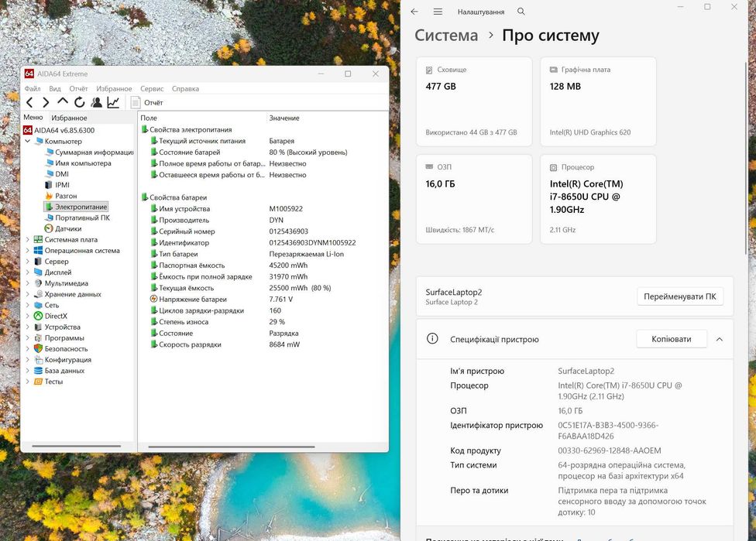Expand Сеть tree node
The width and height of the screenshot is (756, 541).
click(x=27, y=305)
